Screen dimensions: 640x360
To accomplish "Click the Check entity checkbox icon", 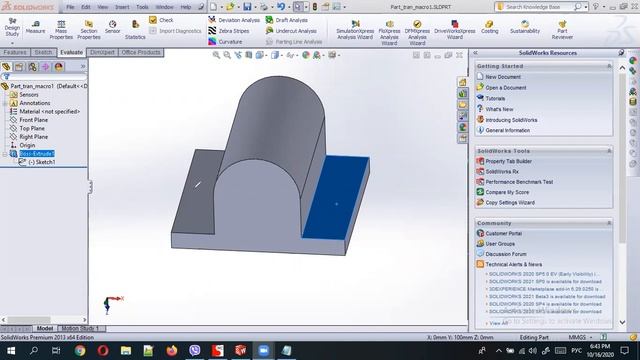I will [153, 20].
